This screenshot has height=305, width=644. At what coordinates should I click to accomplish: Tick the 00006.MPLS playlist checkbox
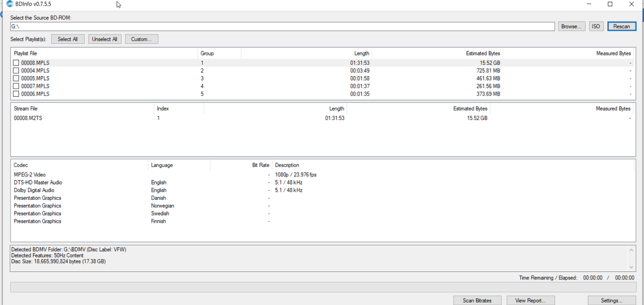tap(16, 94)
